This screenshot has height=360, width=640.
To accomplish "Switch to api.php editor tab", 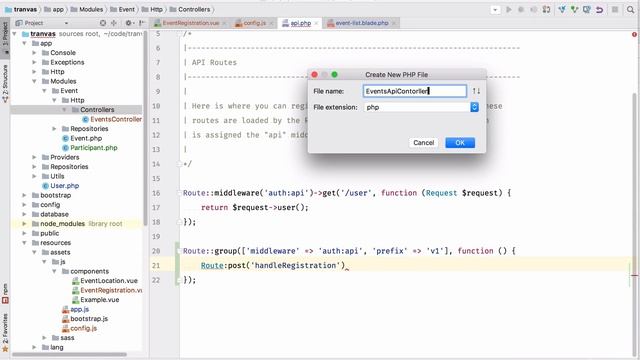I will tap(300, 23).
